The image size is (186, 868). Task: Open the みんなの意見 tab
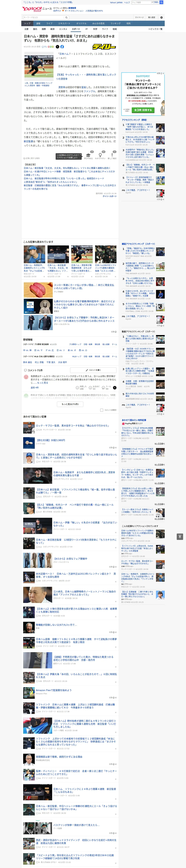click(98, 24)
